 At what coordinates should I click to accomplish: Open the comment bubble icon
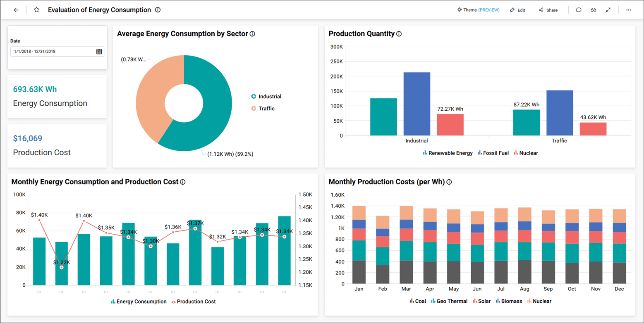pos(579,9)
